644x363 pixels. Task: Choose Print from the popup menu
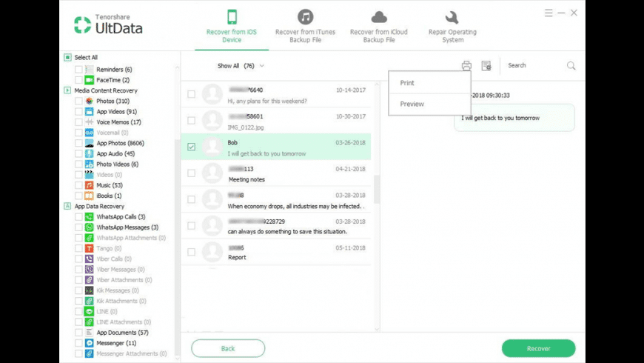[429, 83]
